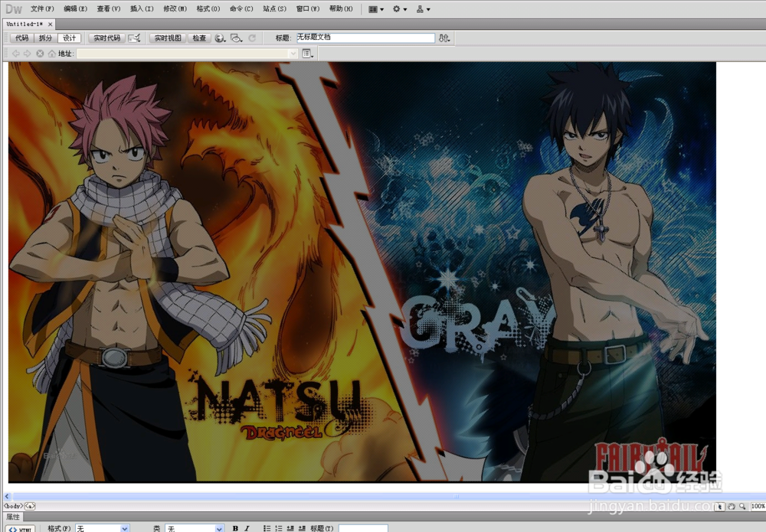Open the file management icon
Viewport: 766px width, 532px height.
point(444,38)
